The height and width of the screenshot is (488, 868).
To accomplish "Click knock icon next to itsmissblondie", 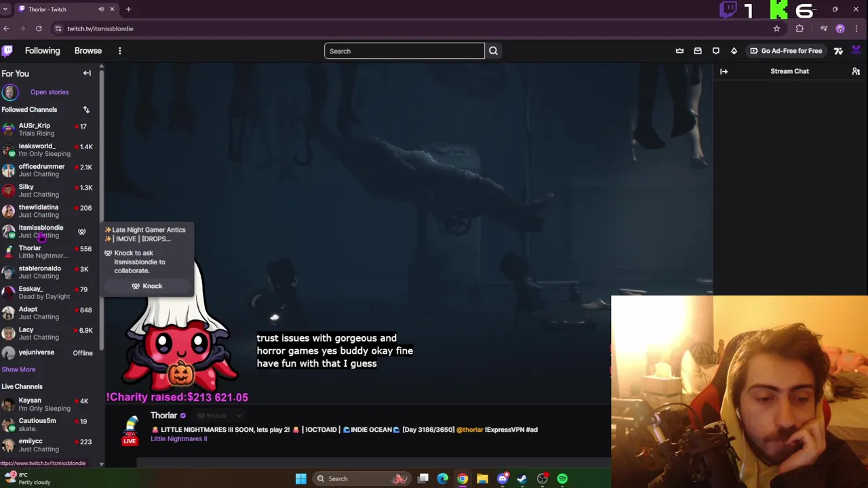I will 82,232.
